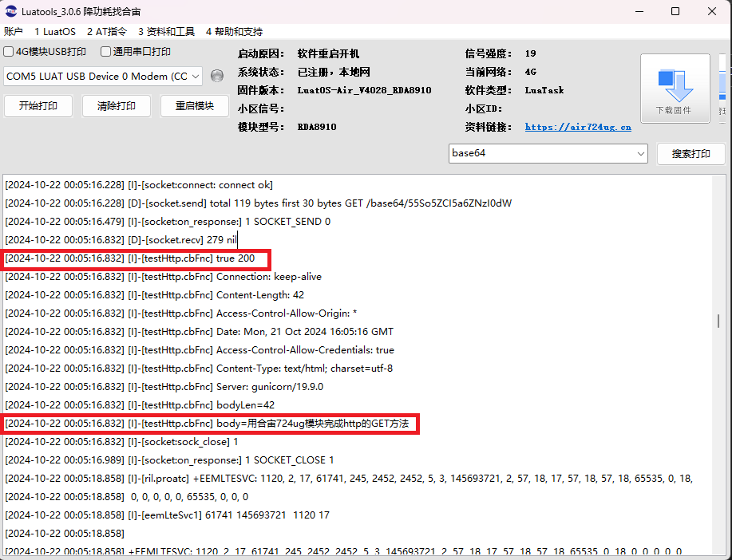The height and width of the screenshot is (560, 732).
Task: Click the log panel vertical scrollbar thumb
Action: click(718, 321)
